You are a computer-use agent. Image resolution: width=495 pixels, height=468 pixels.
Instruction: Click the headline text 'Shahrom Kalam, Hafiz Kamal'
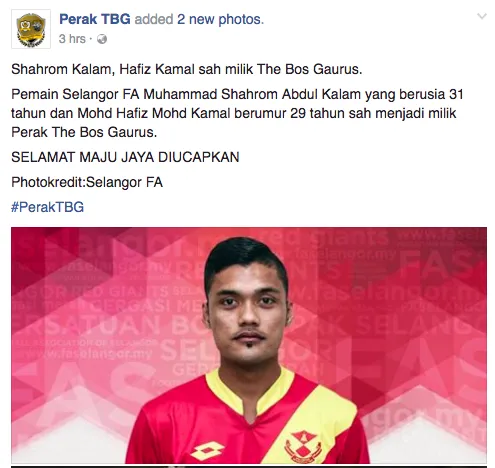coord(103,69)
